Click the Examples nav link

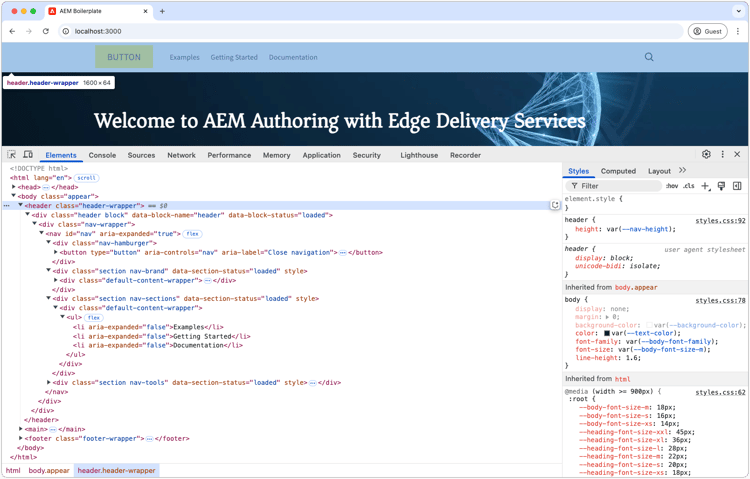pos(184,57)
